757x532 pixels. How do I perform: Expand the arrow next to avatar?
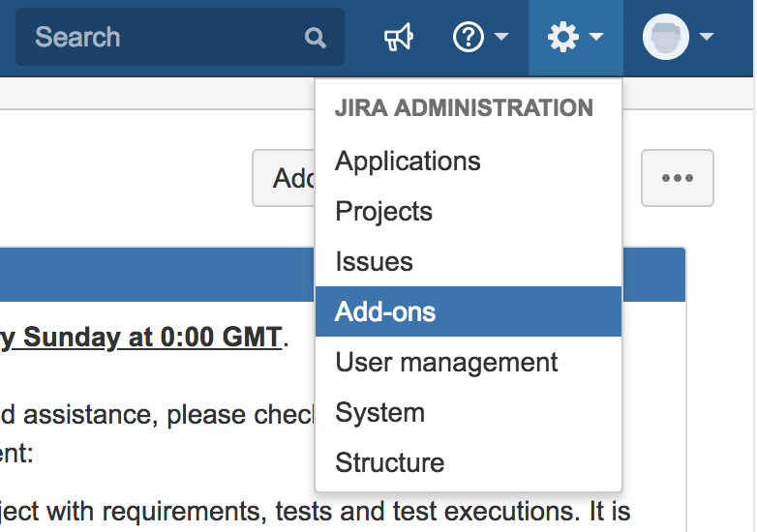[x=707, y=37]
